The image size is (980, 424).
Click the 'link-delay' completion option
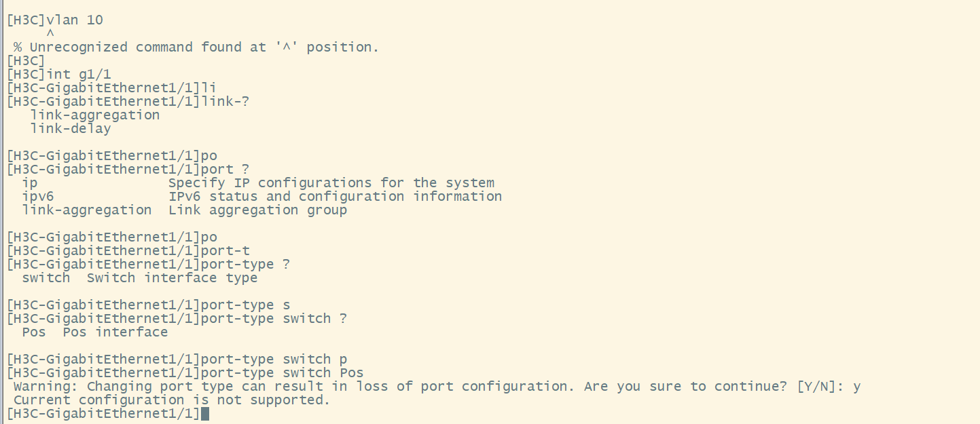70,129
